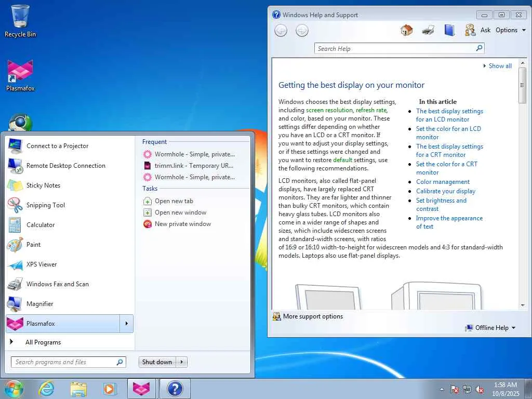Click the Search Help text field

[394, 48]
